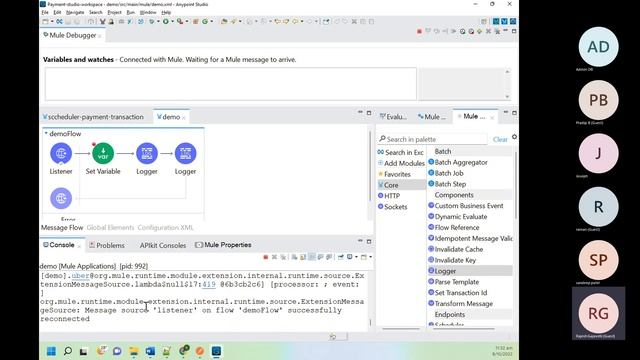Toggle Scroll Lock in Console toolbar
This screenshot has width=640, height=360.
pos(303,257)
